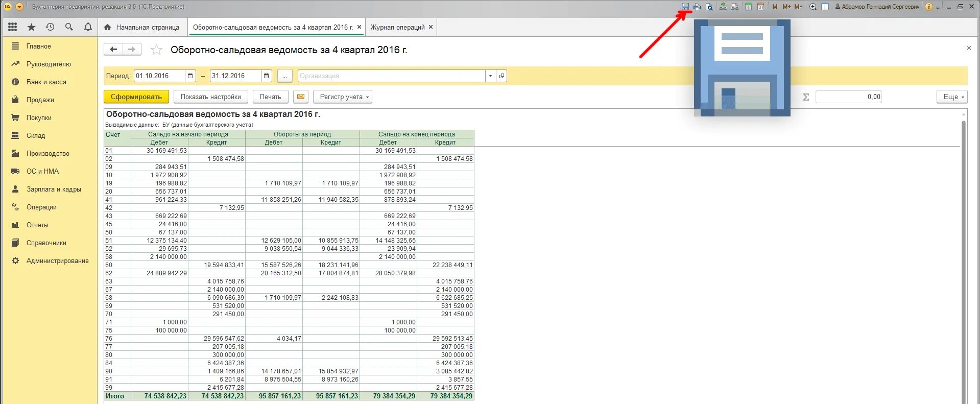This screenshot has width=980, height=404.
Task: Click the start date field 01.10.2016
Action: tap(159, 76)
